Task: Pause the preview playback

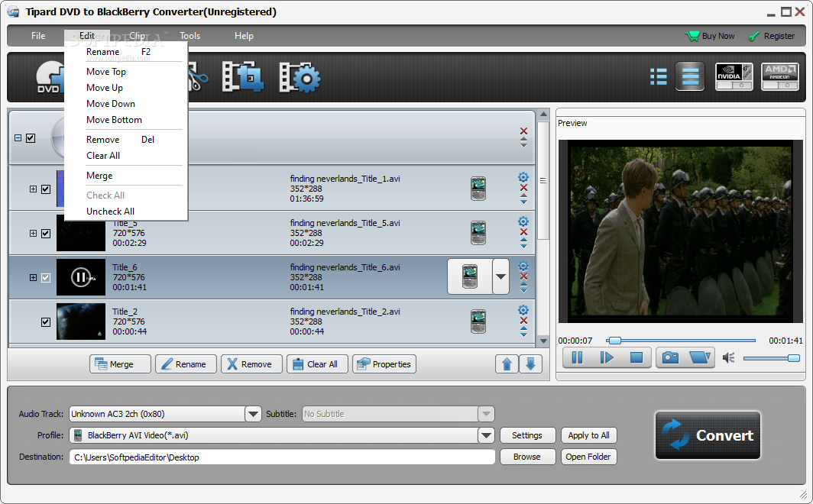Action: click(x=577, y=357)
